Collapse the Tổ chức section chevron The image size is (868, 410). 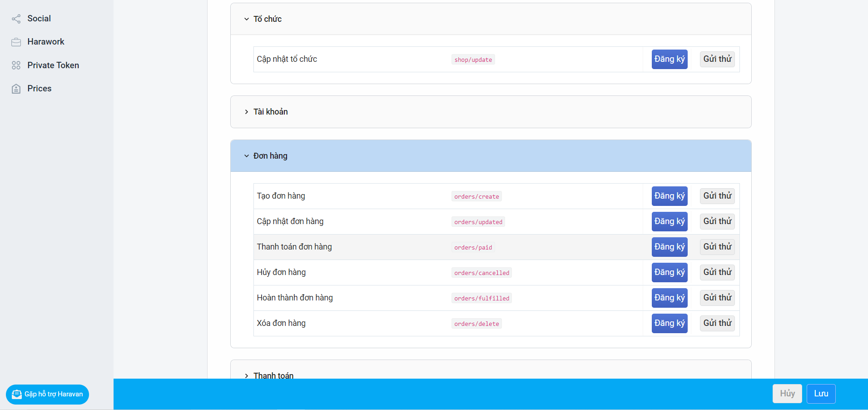tap(247, 19)
